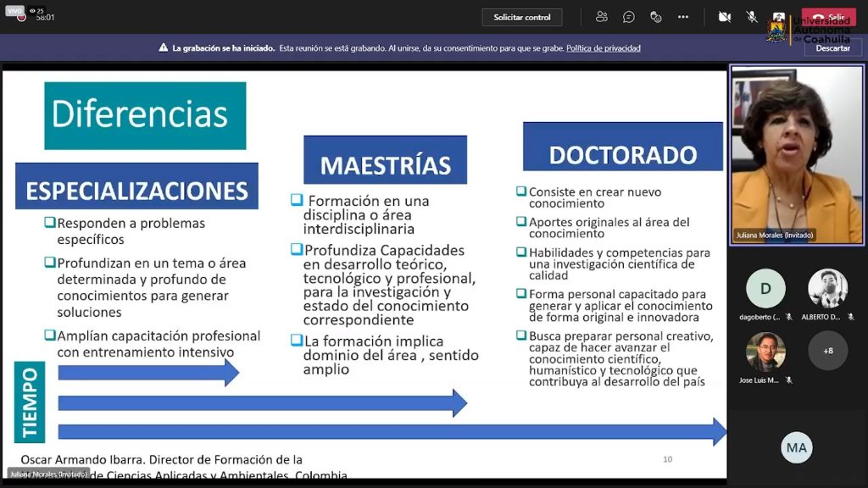Unmute the microphone
868x488 pixels.
751,17
